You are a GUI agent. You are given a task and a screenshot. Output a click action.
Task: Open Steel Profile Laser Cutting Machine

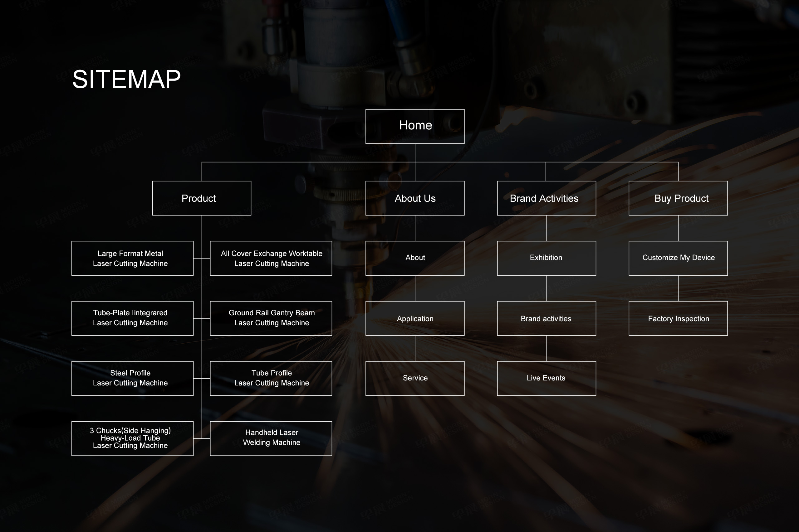132,378
